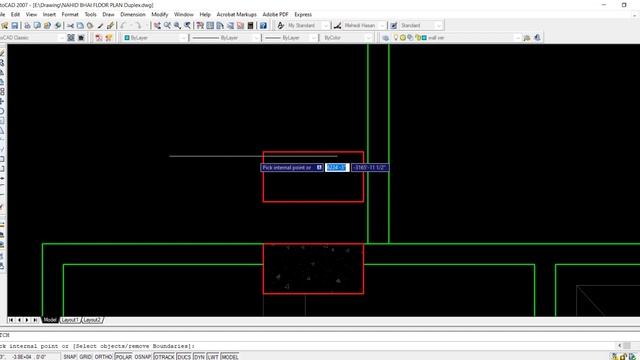Click the last-tab navigation arrow
Viewport: 640px width, 360px height.
click(x=36, y=320)
